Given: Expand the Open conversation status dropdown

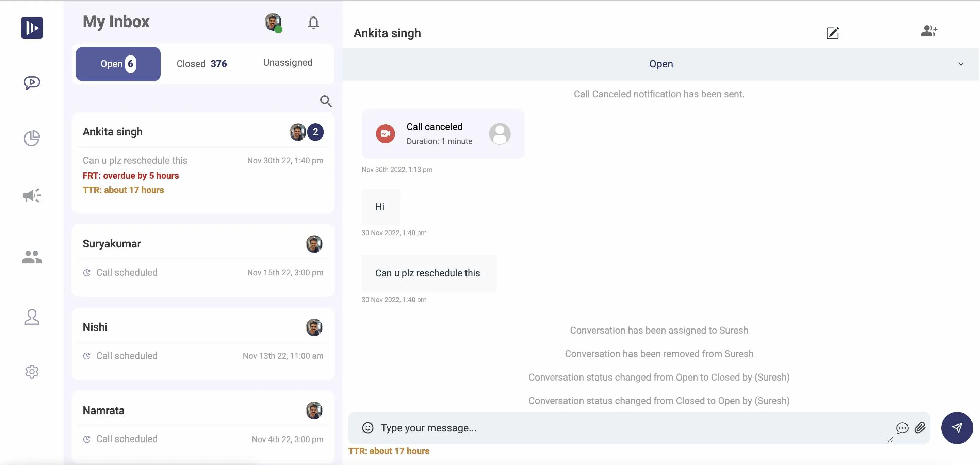Looking at the screenshot, I should pyautogui.click(x=661, y=64).
